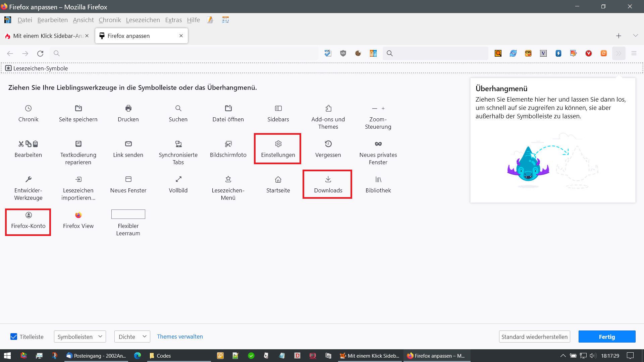
Task: Click the Einstellungen gear icon
Action: pos(278,144)
